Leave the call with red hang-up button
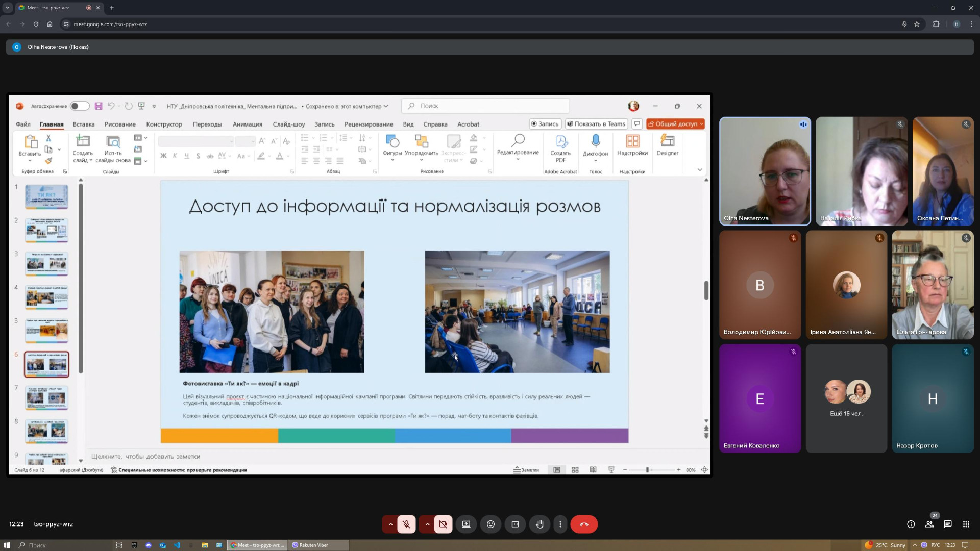 tap(584, 524)
